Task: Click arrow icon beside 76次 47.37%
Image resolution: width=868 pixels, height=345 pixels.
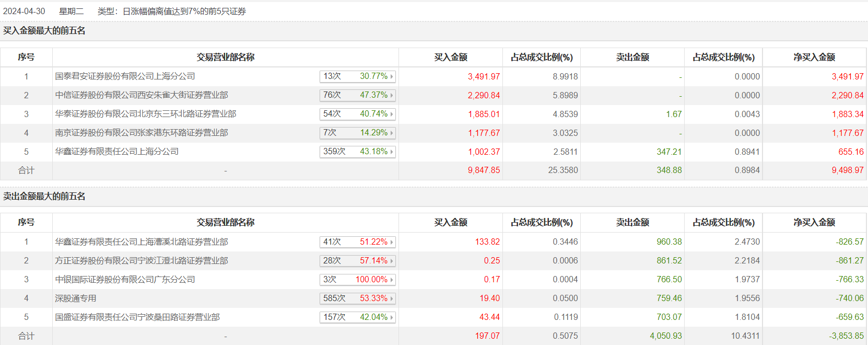Action: tap(392, 95)
